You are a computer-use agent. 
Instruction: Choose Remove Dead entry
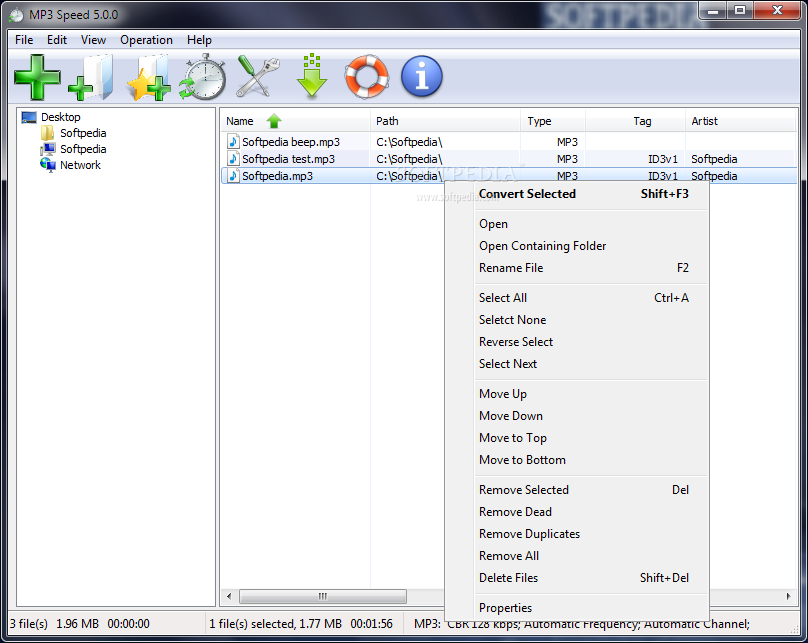(577, 512)
